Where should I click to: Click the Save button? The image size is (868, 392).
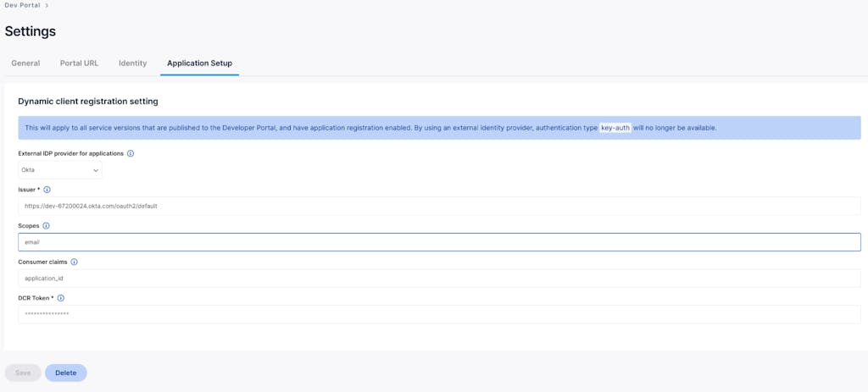(x=23, y=373)
